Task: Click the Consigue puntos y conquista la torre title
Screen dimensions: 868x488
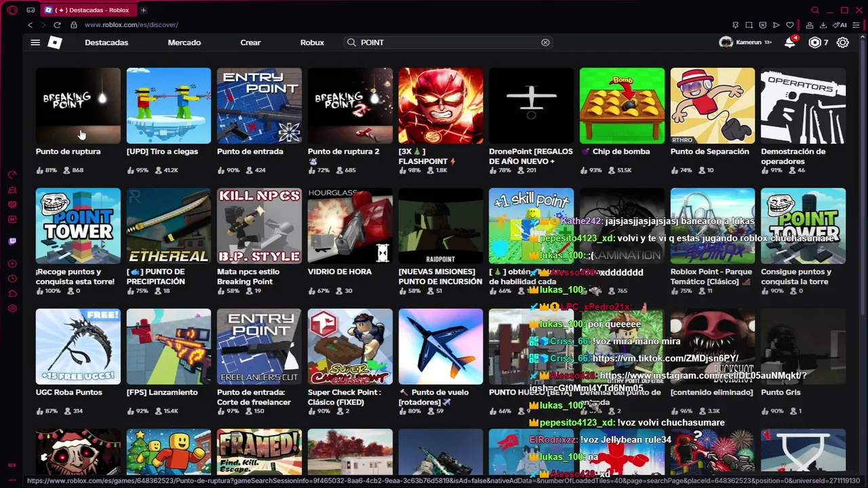Action: pos(796,277)
